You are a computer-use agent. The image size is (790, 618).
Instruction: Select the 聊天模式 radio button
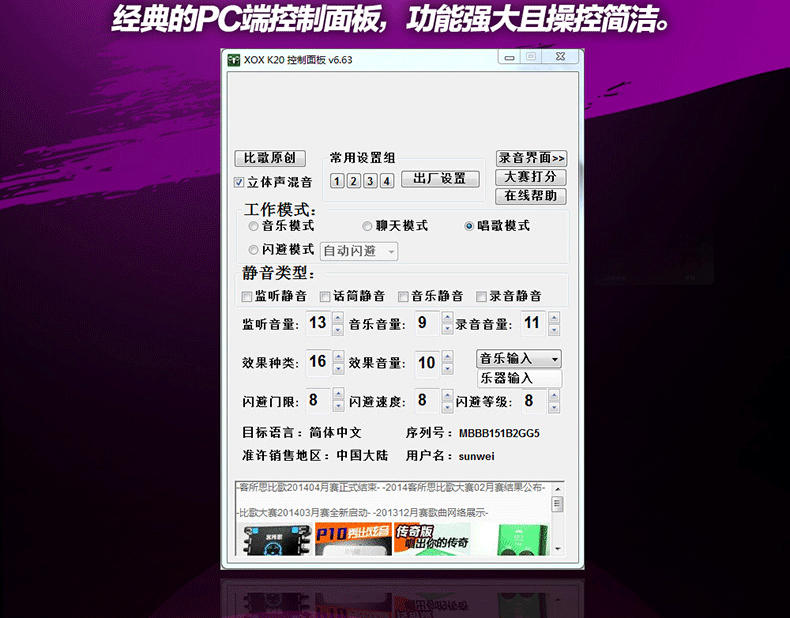[x=367, y=226]
